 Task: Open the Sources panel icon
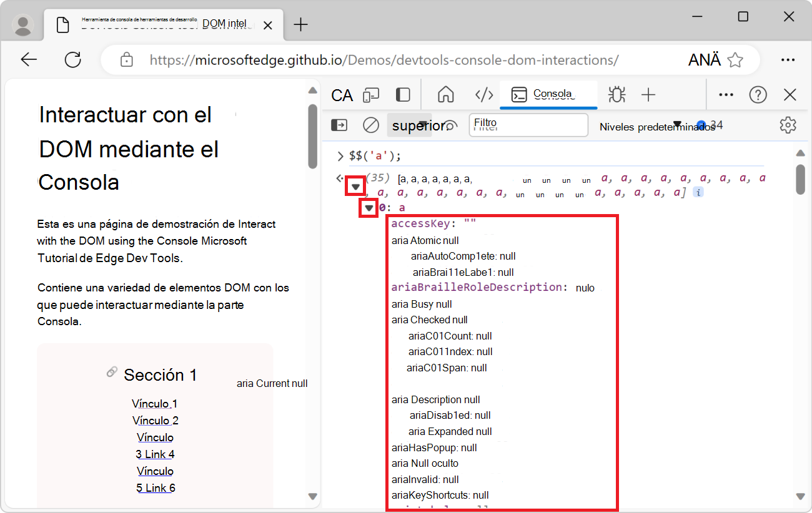[x=484, y=95]
